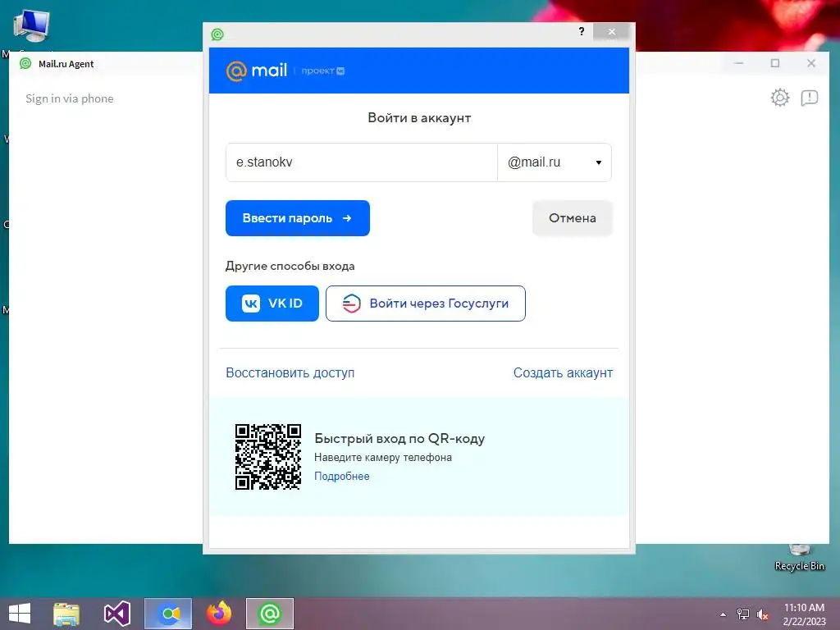The image size is (840, 630).
Task: Choose Войти через Госуслуги
Action: (426, 304)
